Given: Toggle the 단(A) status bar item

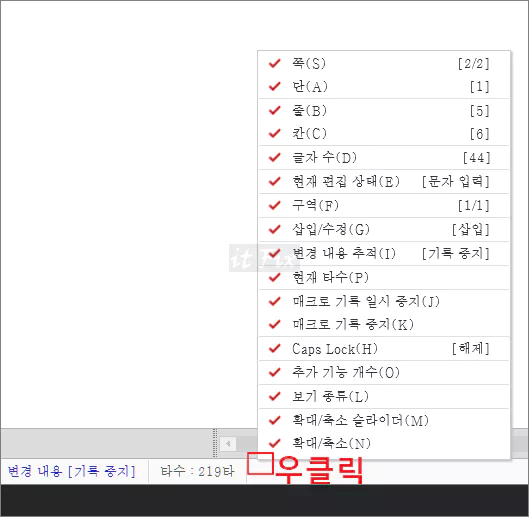Looking at the screenshot, I should 384,87.
